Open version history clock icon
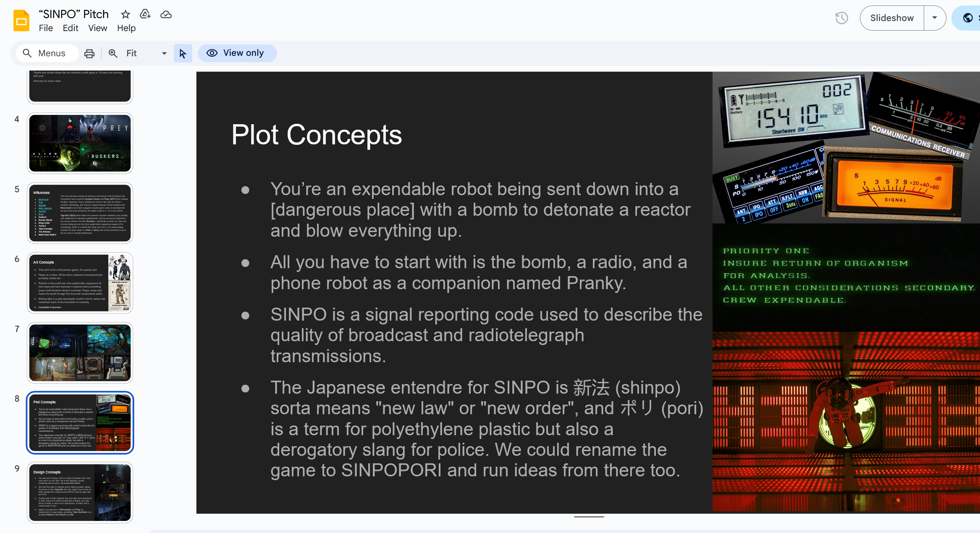 (841, 18)
